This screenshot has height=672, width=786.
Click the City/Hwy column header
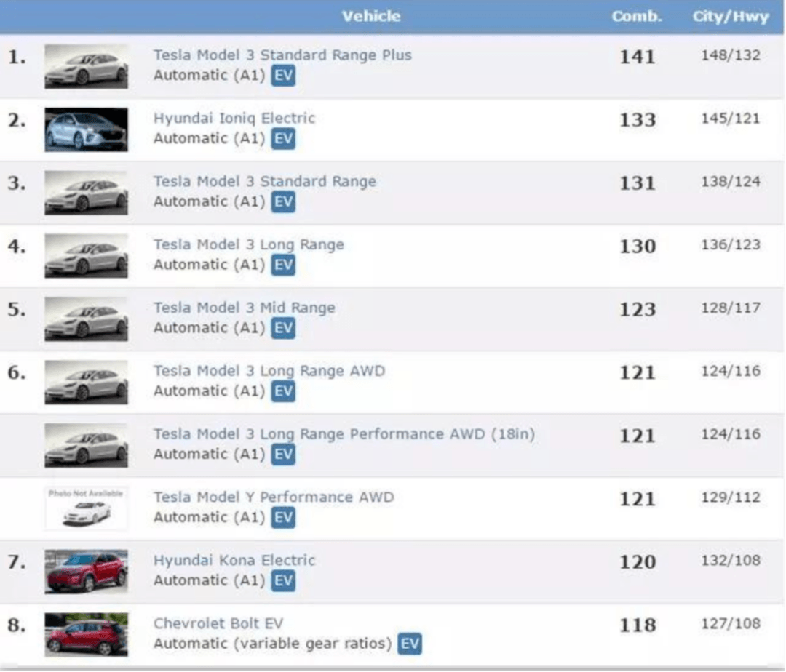click(731, 17)
